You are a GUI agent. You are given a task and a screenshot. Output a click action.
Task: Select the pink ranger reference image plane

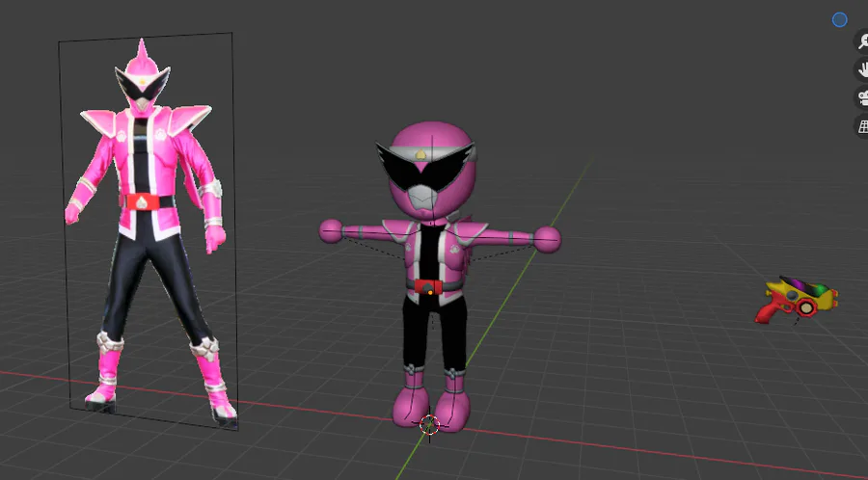149,232
